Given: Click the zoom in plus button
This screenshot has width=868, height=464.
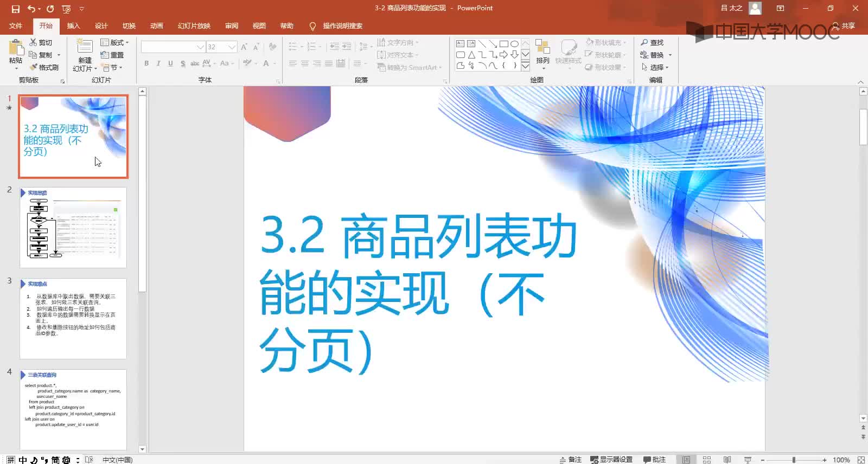Looking at the screenshot, I should click(x=825, y=460).
